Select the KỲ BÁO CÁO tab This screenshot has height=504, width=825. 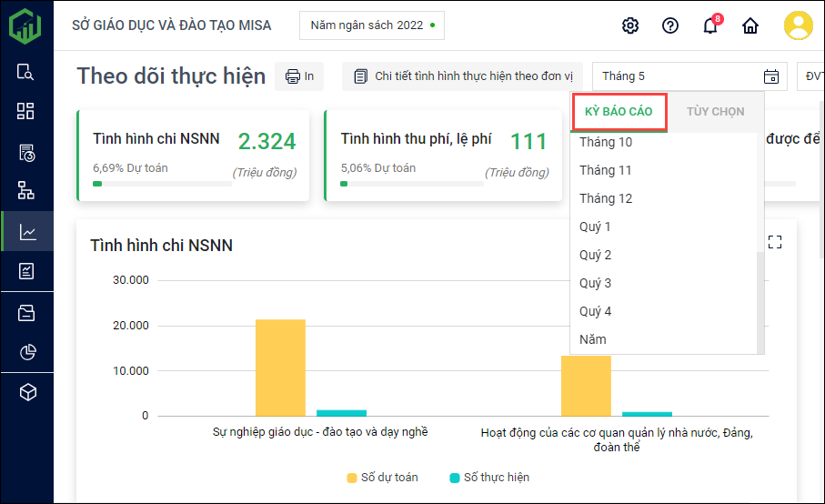[619, 112]
